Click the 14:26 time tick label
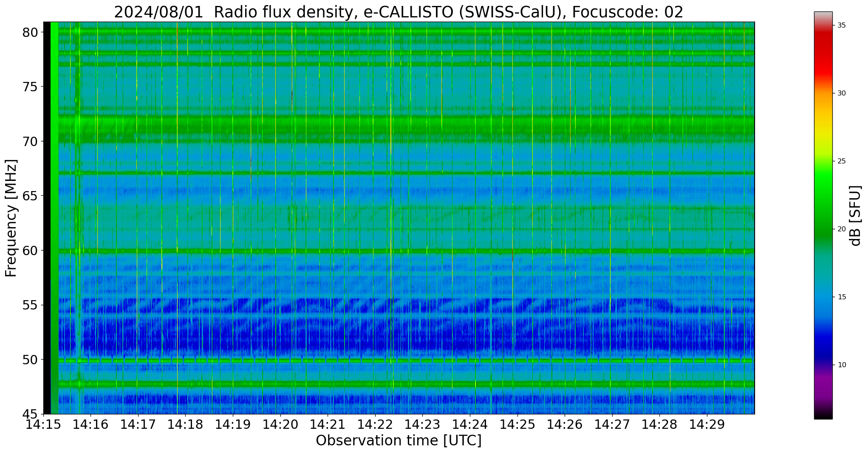 (565, 425)
